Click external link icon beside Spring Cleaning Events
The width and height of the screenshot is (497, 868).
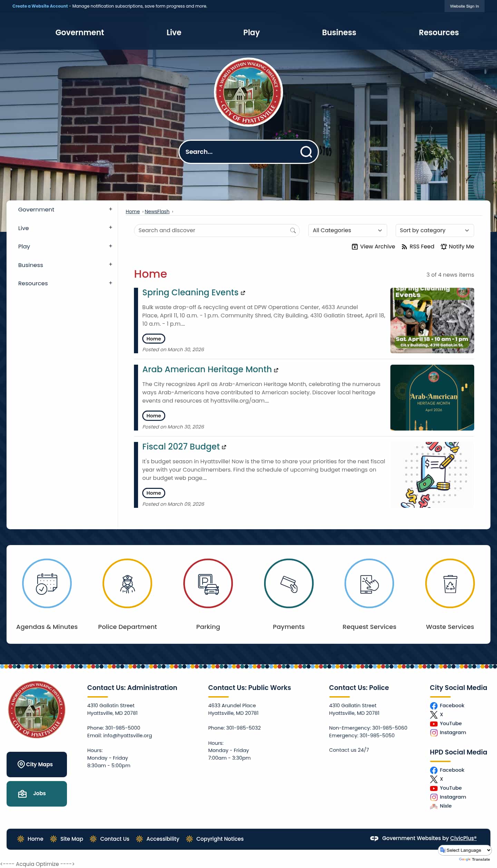243,293
